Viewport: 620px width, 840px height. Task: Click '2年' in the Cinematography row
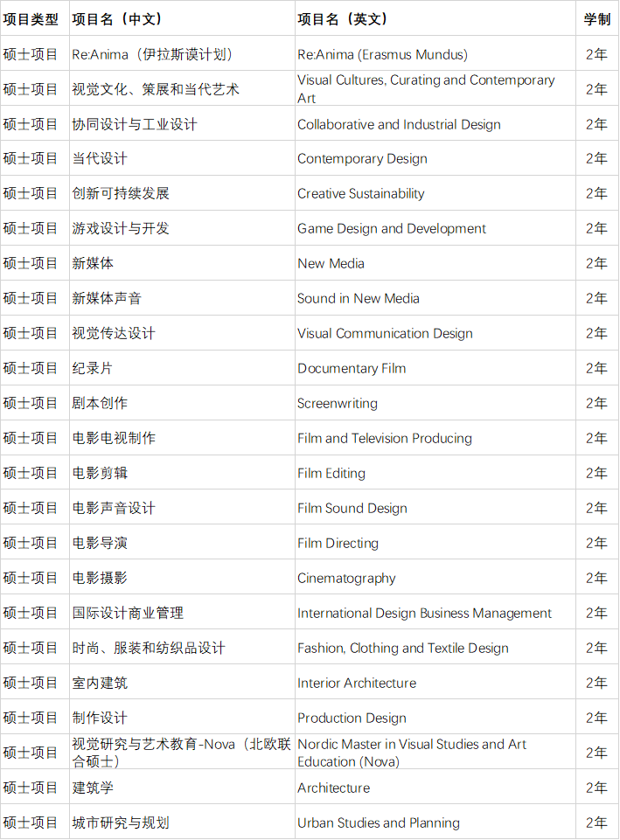pos(596,578)
